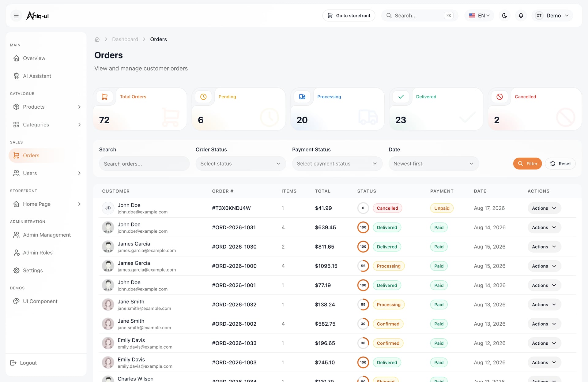Click the 100 progress ring for #ORD-2026-1031
Image resolution: width=588 pixels, height=382 pixels.
pyautogui.click(x=363, y=227)
